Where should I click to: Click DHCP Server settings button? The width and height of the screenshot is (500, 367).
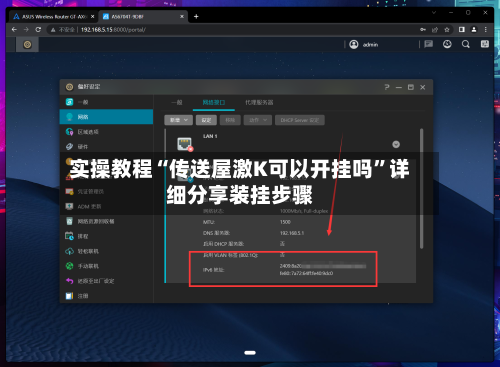pos(300,120)
